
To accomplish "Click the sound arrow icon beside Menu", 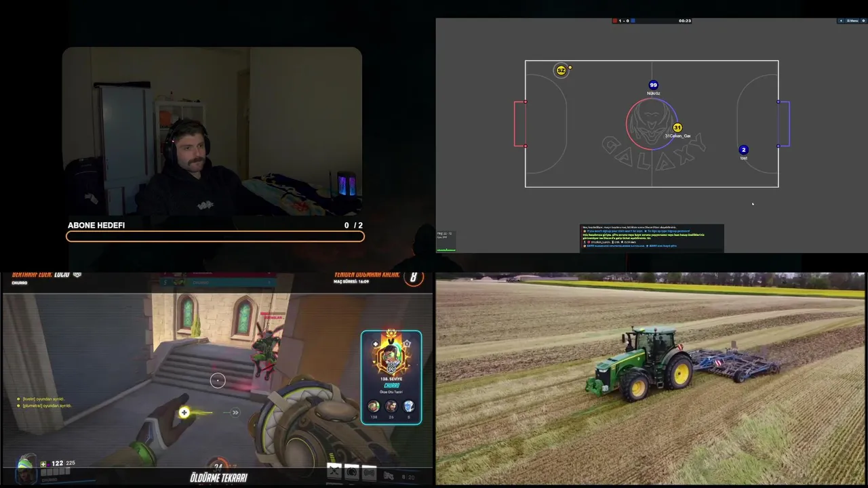I will pyautogui.click(x=842, y=21).
